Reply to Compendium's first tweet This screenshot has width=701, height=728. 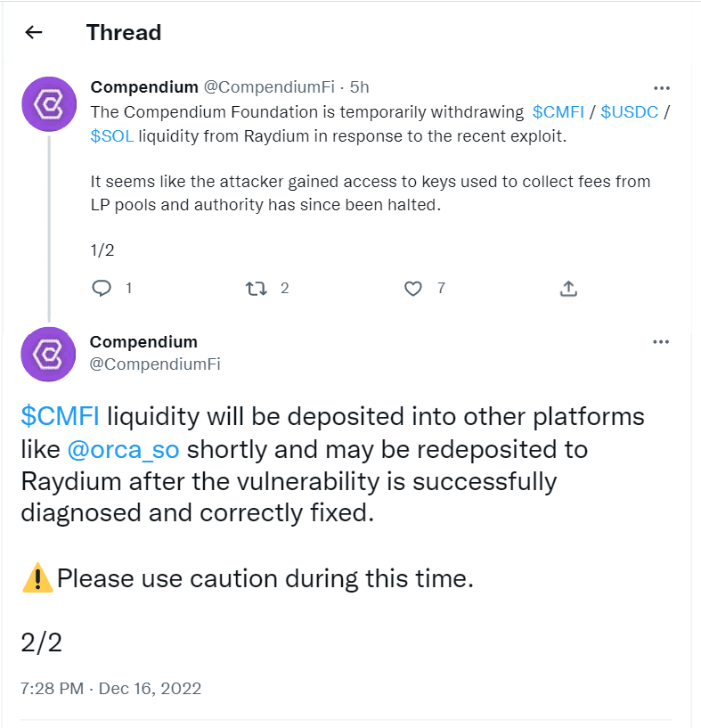point(102,288)
